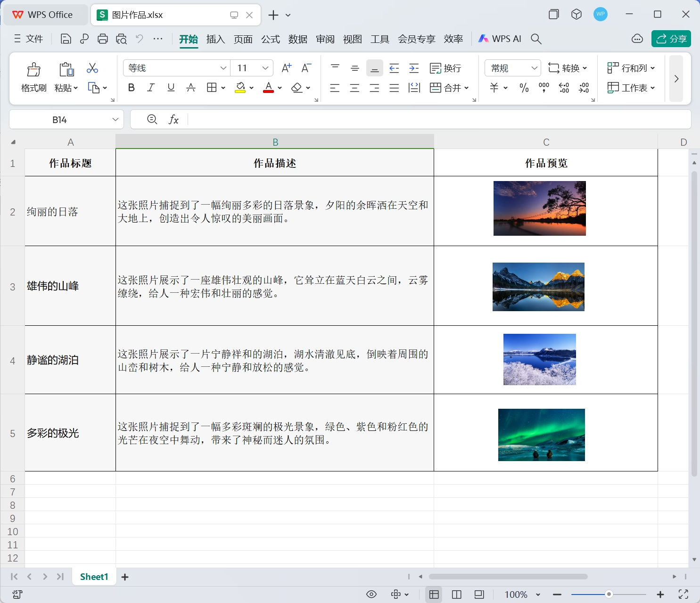This screenshot has width=700, height=603.
Task: Switch to the 公式 (Formulas) tab
Action: pos(270,39)
